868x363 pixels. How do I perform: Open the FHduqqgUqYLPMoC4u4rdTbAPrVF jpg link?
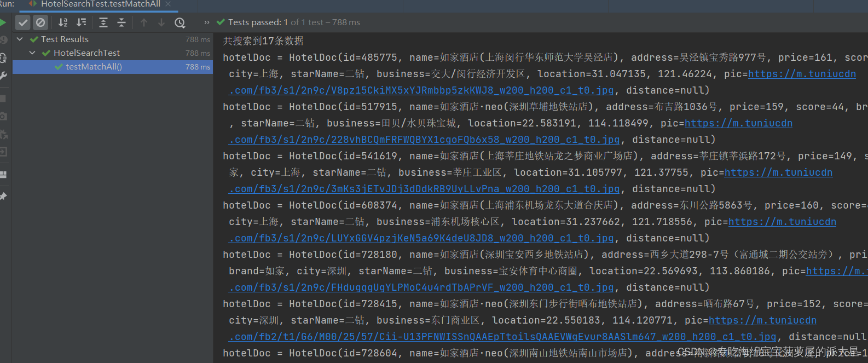(x=421, y=287)
